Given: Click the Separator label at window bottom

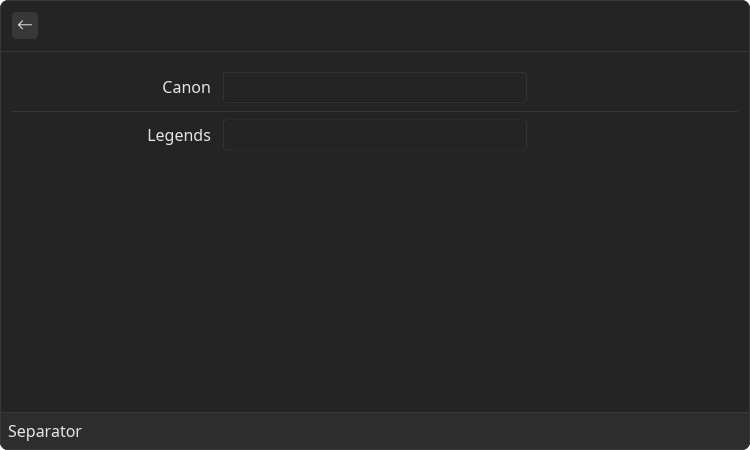Looking at the screenshot, I should [45, 431].
